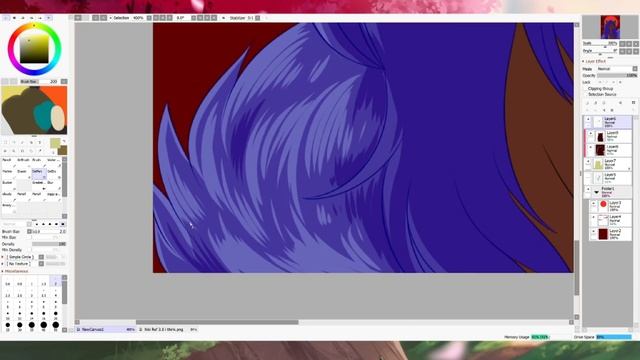Click the background color swatch

coord(63,151)
